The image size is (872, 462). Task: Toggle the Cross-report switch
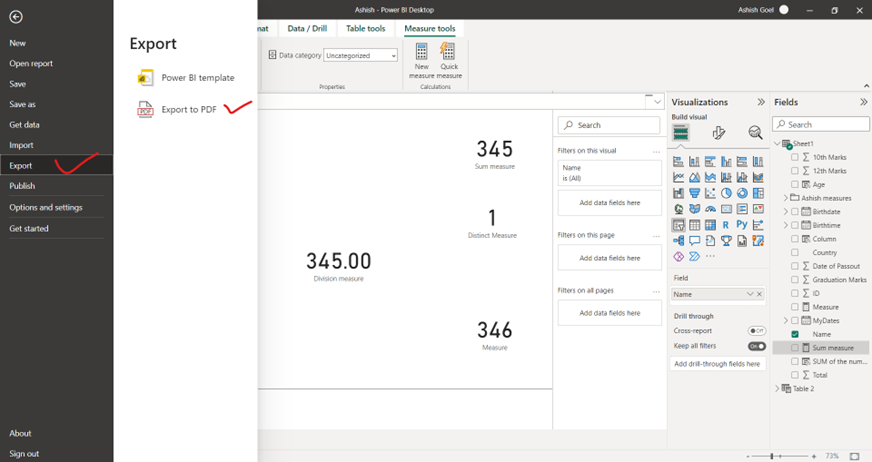coord(757,330)
